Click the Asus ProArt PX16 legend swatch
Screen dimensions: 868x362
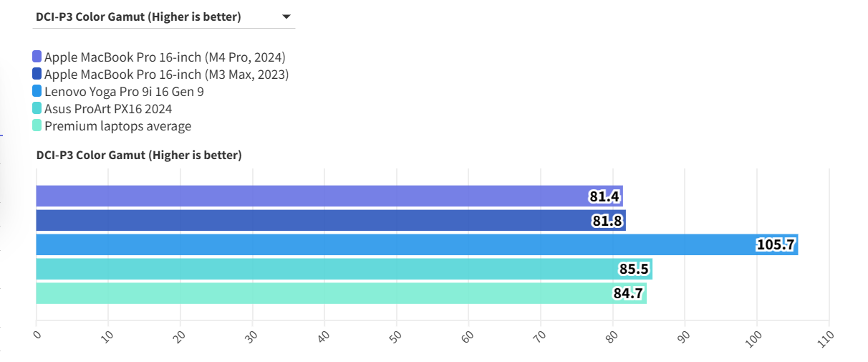tap(37, 109)
